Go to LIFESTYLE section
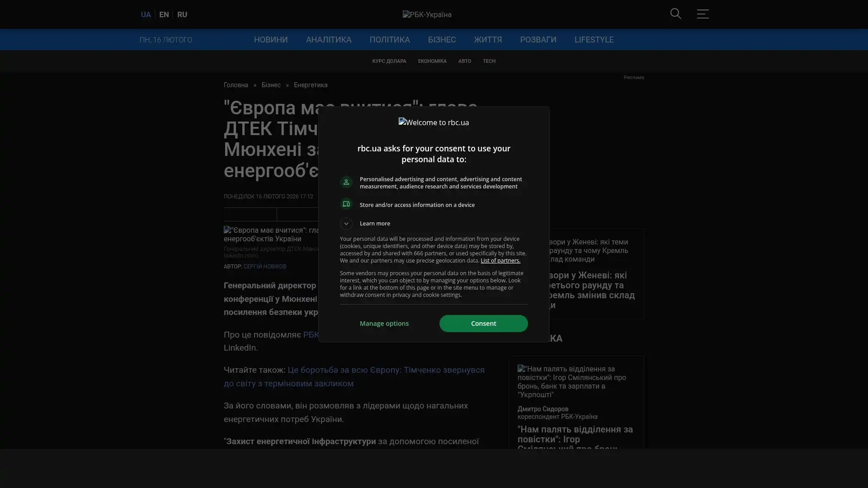The width and height of the screenshot is (868, 488). coord(594,40)
